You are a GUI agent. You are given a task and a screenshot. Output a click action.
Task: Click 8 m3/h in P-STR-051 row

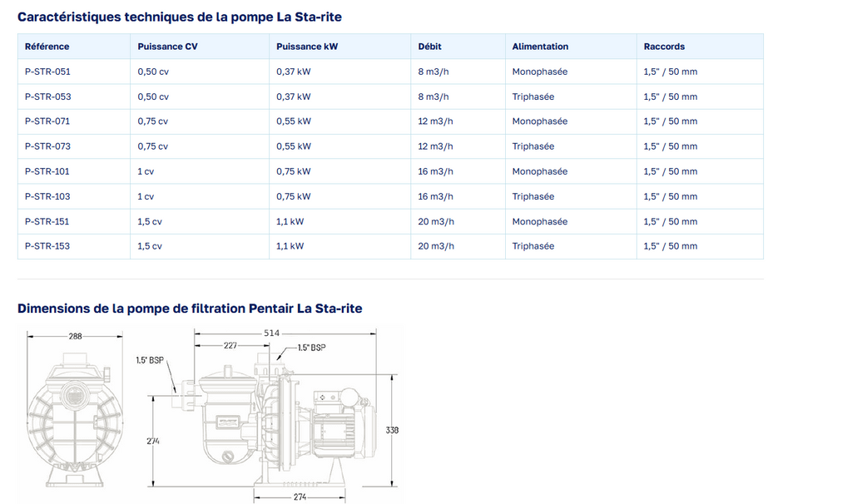[x=433, y=72]
